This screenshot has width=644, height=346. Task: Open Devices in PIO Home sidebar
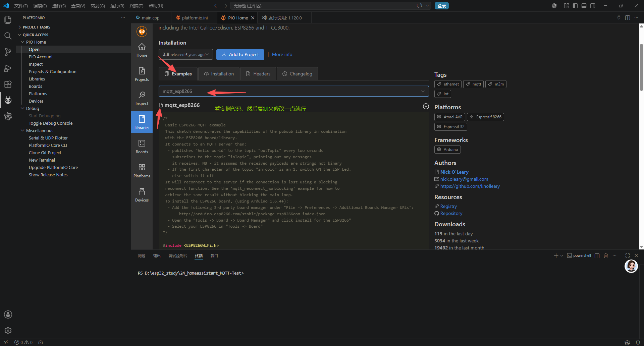[142, 195]
